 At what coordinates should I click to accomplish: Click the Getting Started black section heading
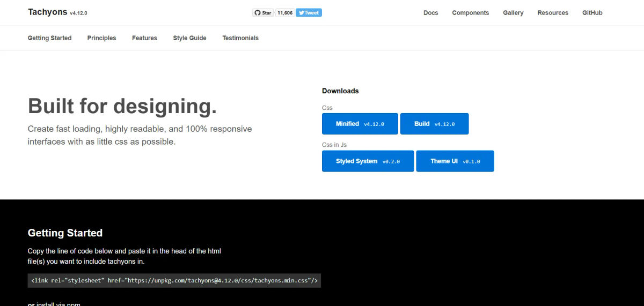(x=65, y=233)
